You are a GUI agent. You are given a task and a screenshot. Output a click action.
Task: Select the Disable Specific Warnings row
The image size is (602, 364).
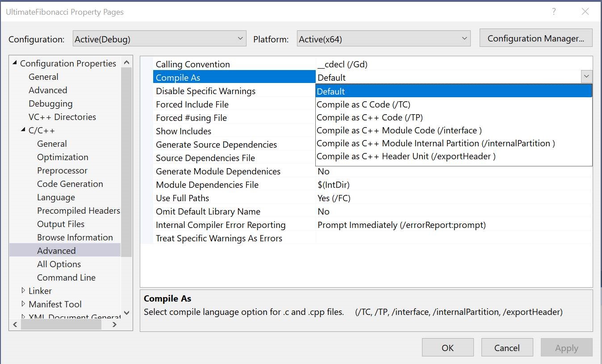(x=205, y=91)
